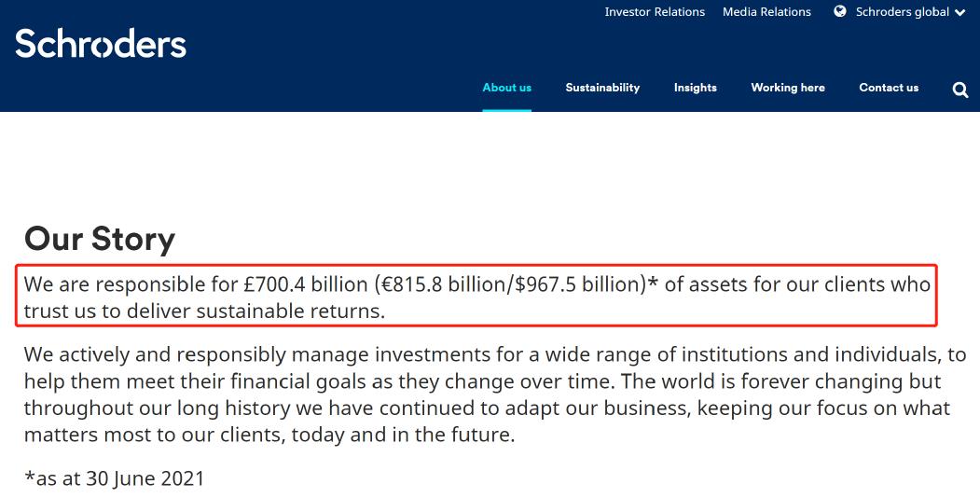The width and height of the screenshot is (980, 498).
Task: Click the globe icon in header
Action: 840,12
